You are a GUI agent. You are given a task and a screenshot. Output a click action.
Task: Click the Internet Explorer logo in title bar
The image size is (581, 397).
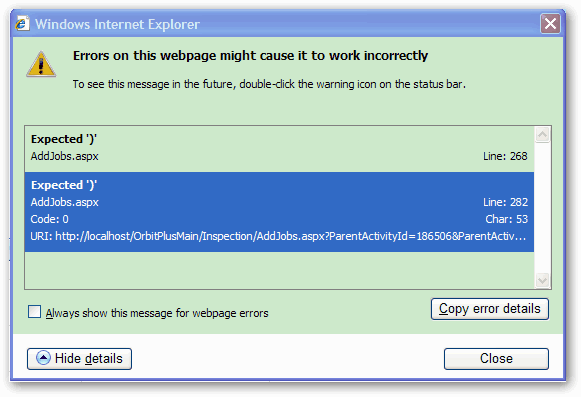[x=22, y=24]
